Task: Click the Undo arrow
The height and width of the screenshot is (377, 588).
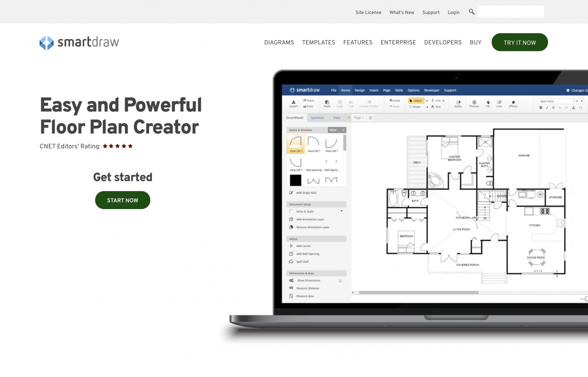Action: tap(391, 100)
